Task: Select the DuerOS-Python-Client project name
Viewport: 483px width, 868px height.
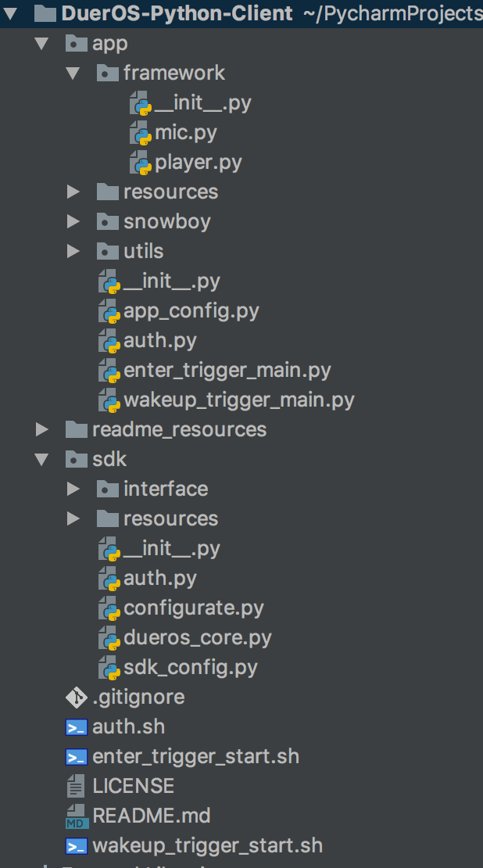Action: 177,13
